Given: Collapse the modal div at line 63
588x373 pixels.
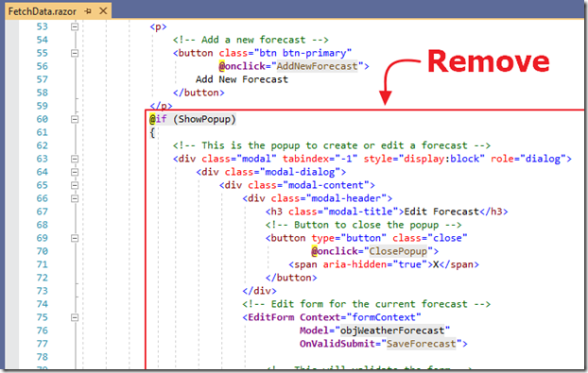Looking at the screenshot, I should coord(75,159).
